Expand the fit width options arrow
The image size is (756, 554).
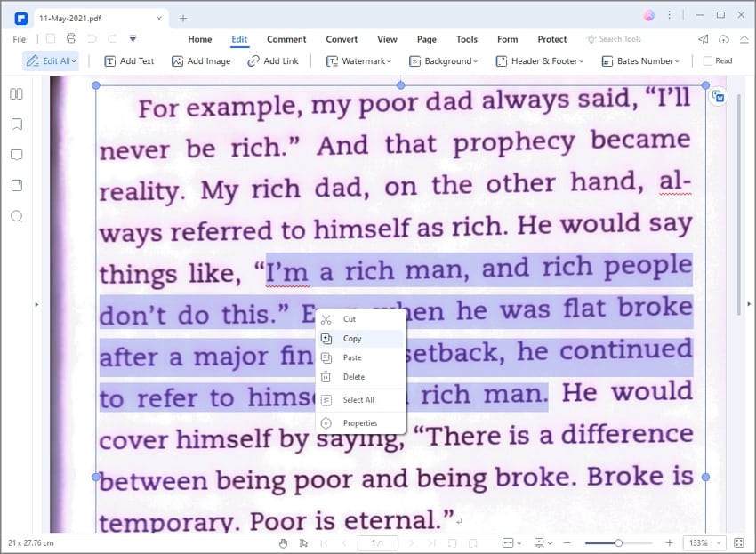click(519, 543)
